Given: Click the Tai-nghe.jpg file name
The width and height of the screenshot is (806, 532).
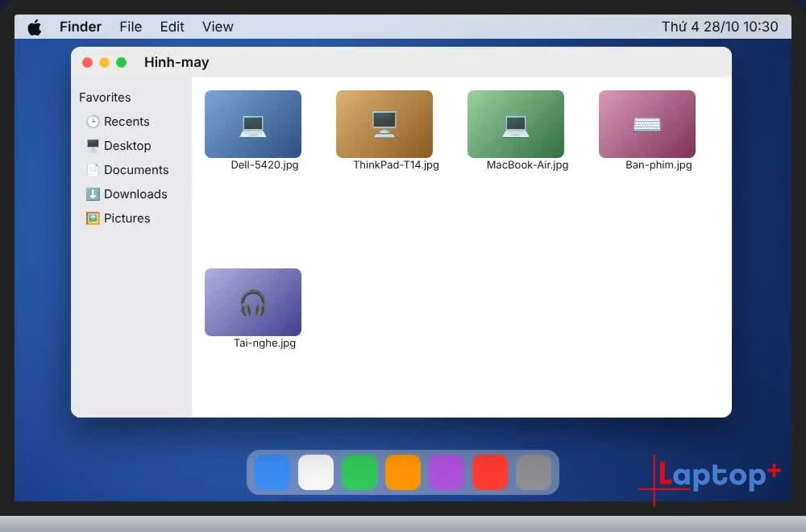Looking at the screenshot, I should 264,343.
